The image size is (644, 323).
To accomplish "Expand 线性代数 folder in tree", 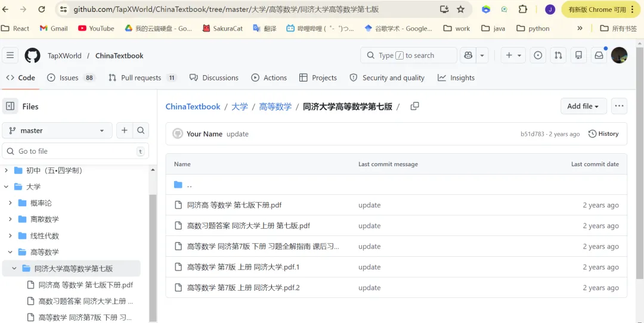I will 10,236.
